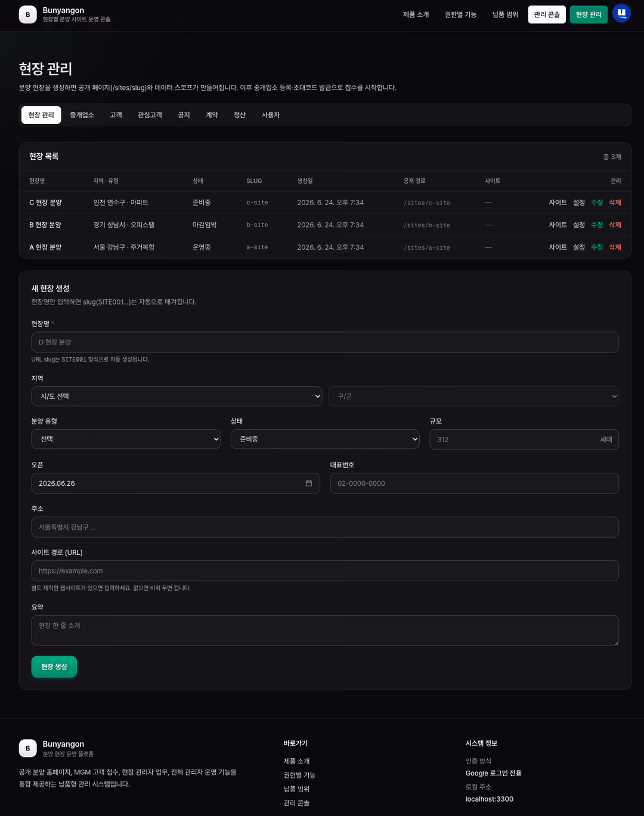
Task: Switch to the 관심고객 tab
Action: 150,115
